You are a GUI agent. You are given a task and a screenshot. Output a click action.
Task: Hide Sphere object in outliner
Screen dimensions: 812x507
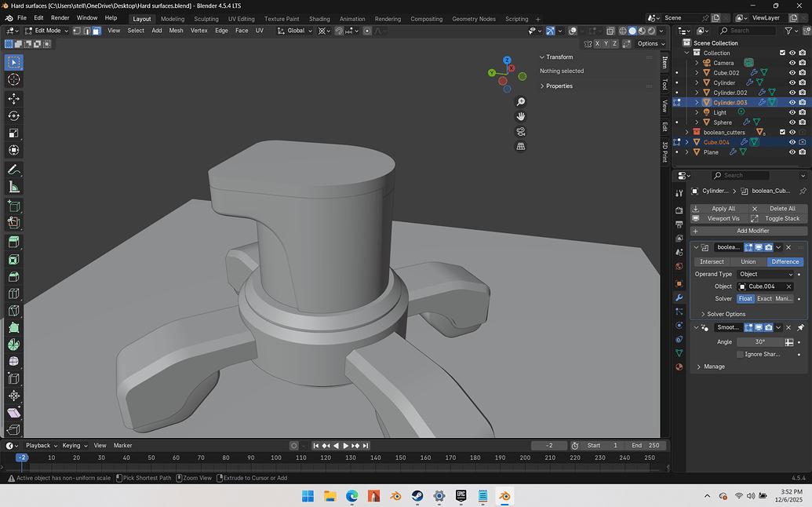tap(792, 122)
